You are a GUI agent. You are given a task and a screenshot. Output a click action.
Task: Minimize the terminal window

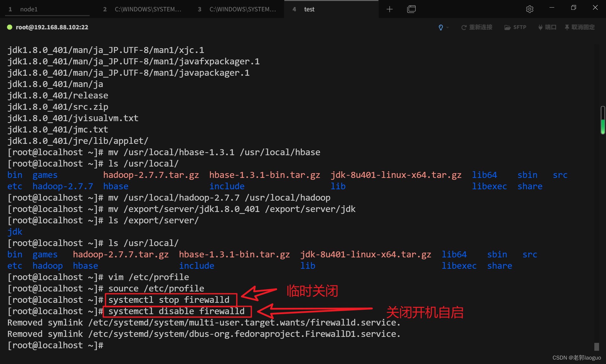[552, 8]
